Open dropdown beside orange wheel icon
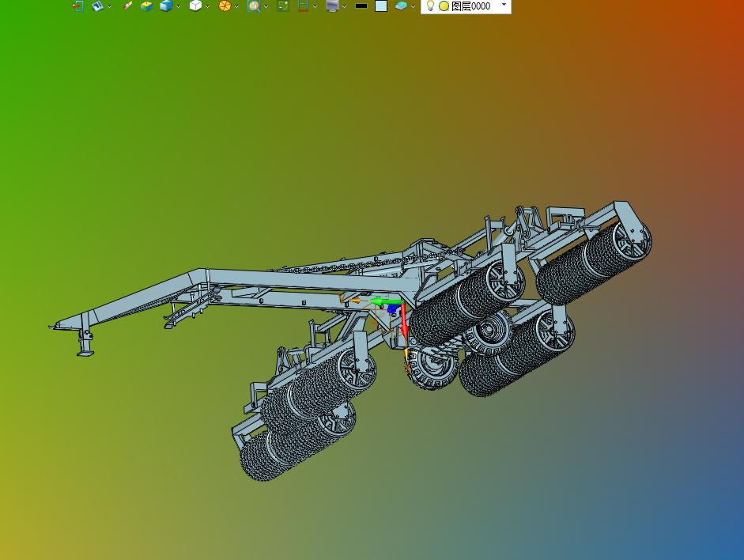Viewport: 744px width, 560px height. point(236,6)
